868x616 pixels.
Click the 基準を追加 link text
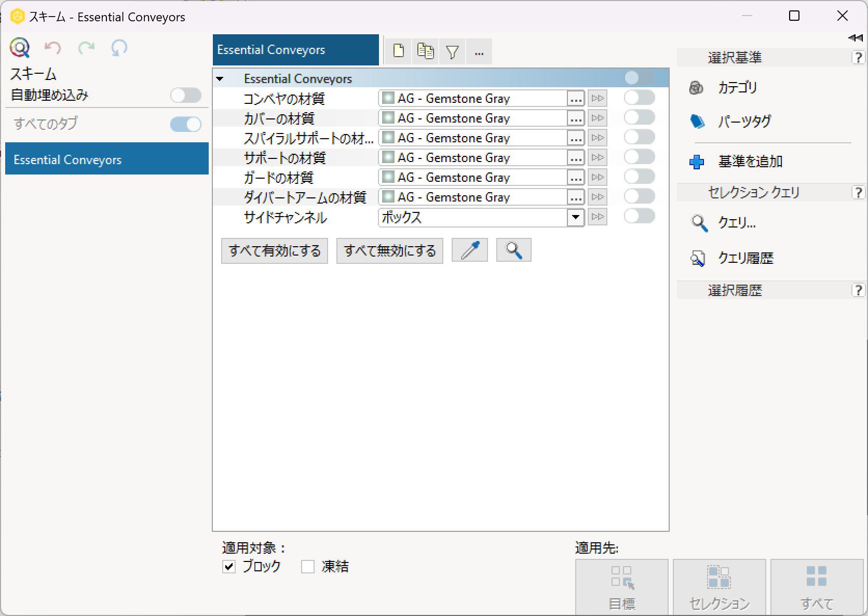point(750,162)
